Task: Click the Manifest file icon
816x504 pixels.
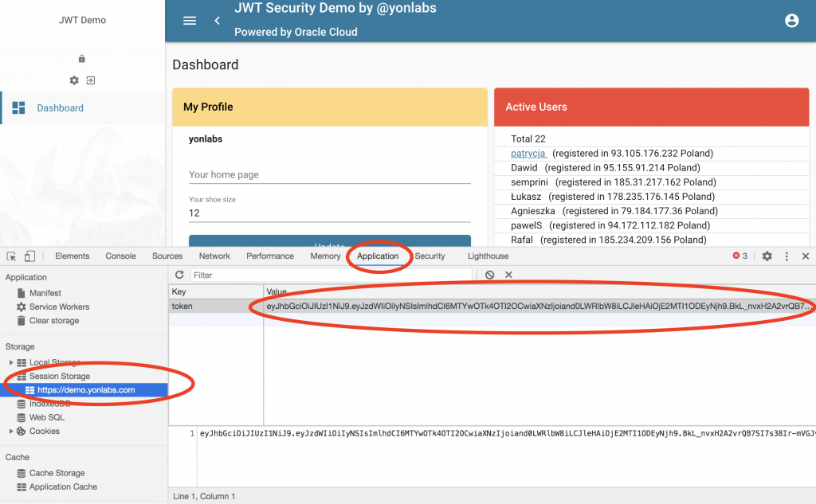Action: coord(22,293)
